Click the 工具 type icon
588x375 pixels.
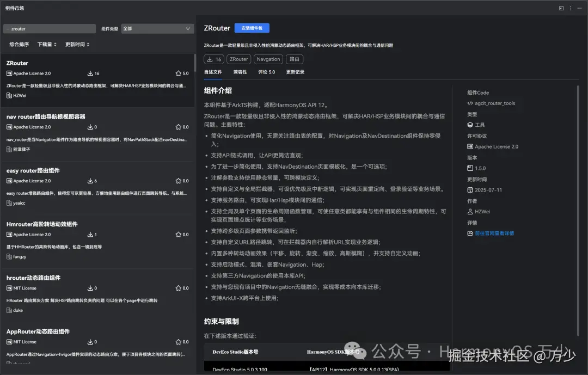tap(470, 125)
